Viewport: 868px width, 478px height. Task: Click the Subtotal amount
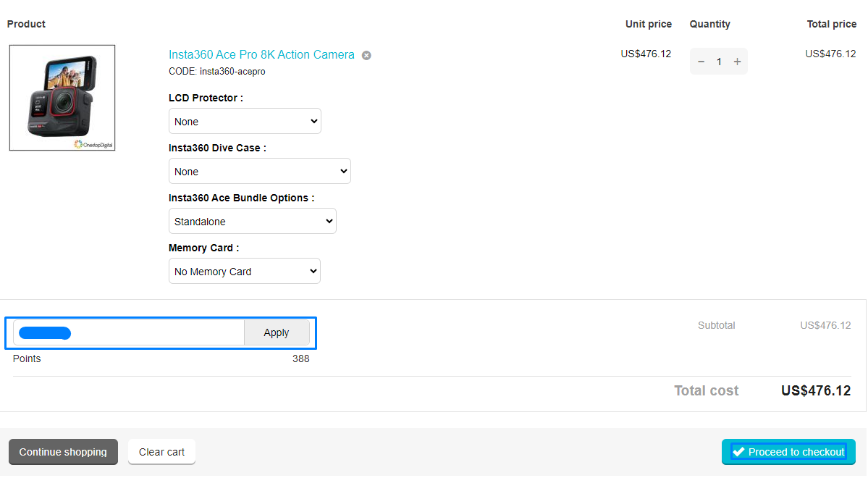(x=825, y=326)
